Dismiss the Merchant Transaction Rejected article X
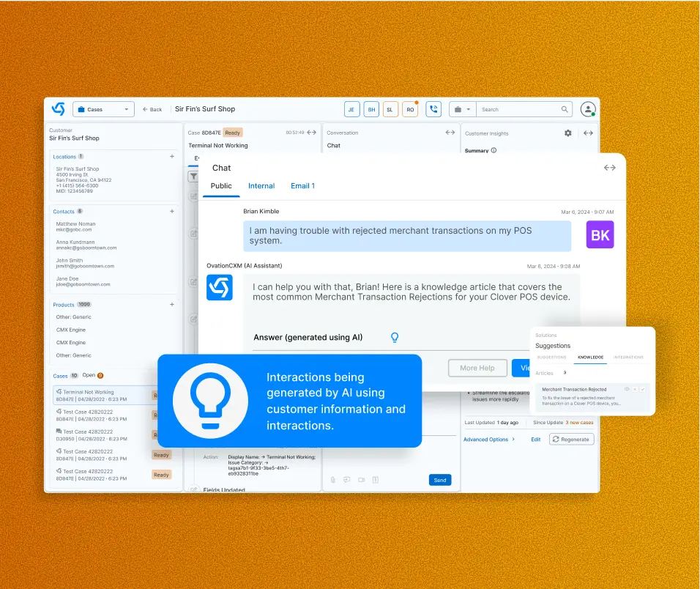 (635, 389)
